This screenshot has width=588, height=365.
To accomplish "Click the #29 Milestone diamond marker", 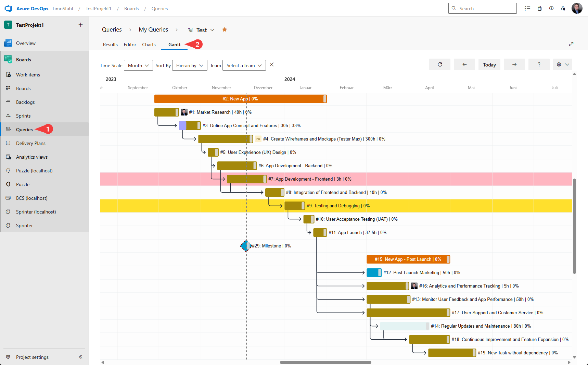I will 245,246.
